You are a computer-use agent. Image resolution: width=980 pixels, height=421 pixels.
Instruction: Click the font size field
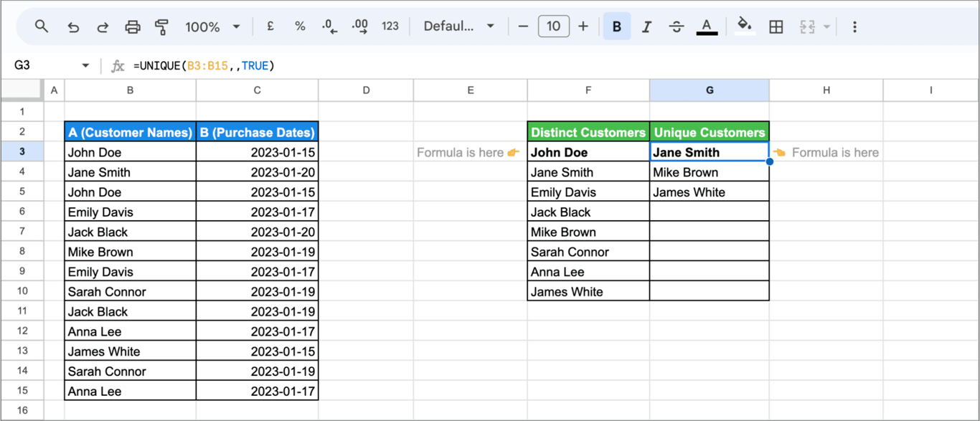click(553, 27)
